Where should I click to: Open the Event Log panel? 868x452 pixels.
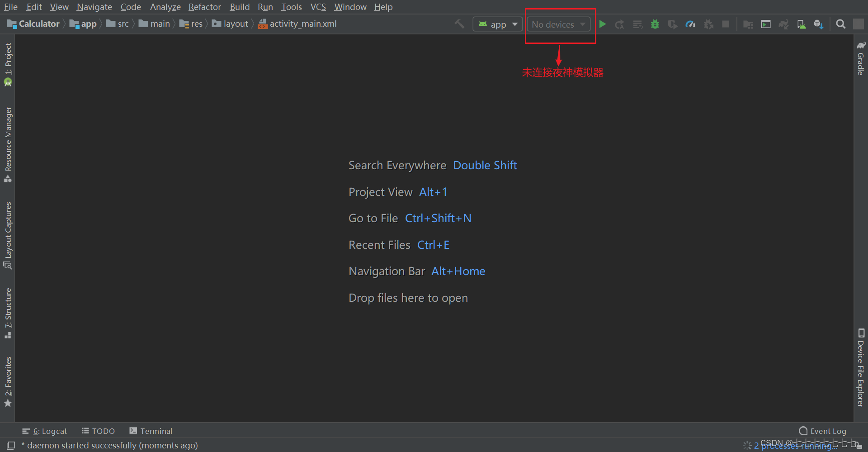(822, 431)
